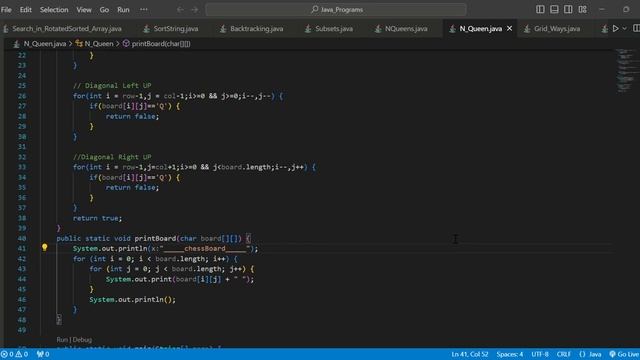Open the View menu

click(x=84, y=9)
